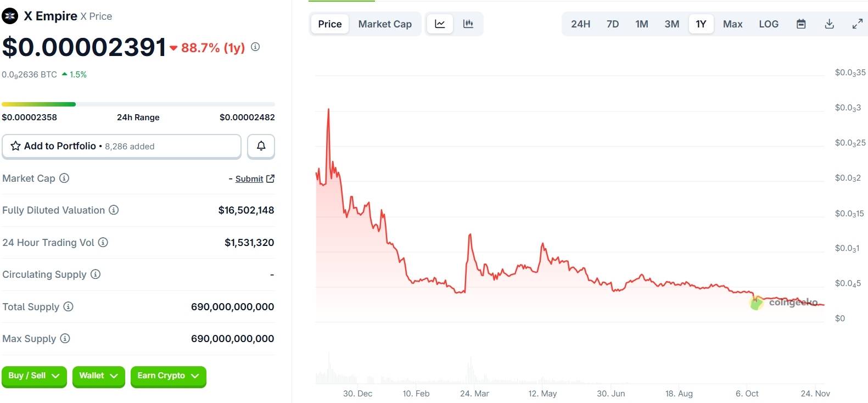Show info for the Market Cap label
868x403 pixels.
coord(64,178)
